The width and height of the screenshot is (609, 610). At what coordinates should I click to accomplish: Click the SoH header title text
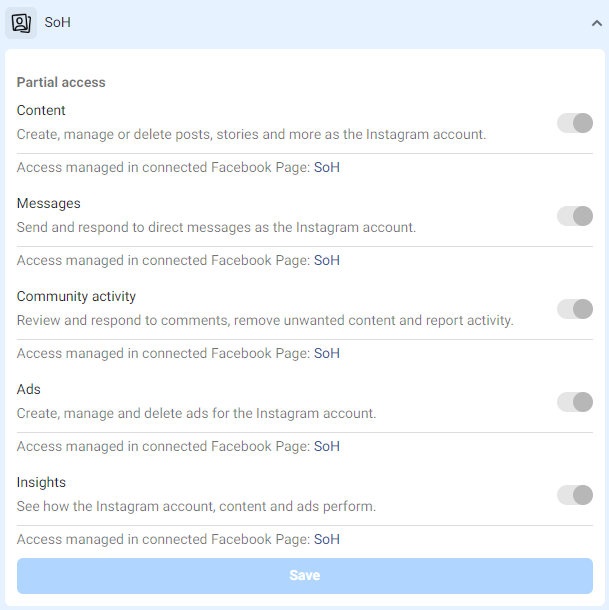tap(57, 22)
